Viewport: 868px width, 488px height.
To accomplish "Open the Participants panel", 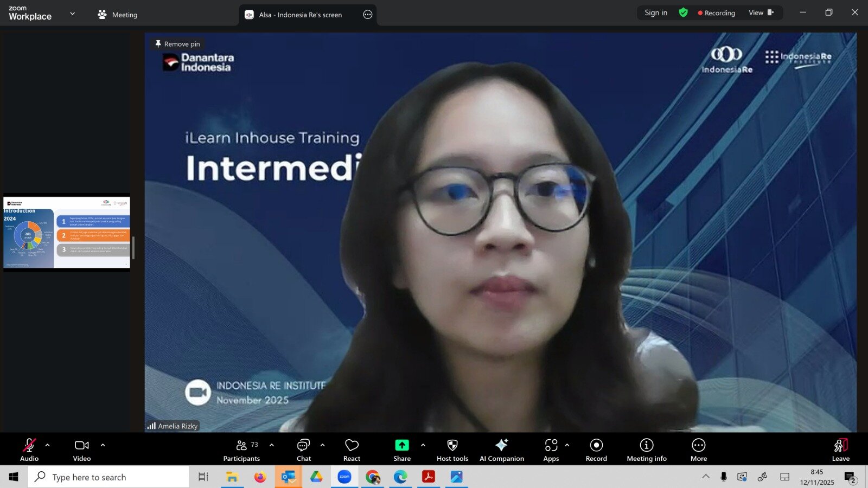I will tap(241, 450).
